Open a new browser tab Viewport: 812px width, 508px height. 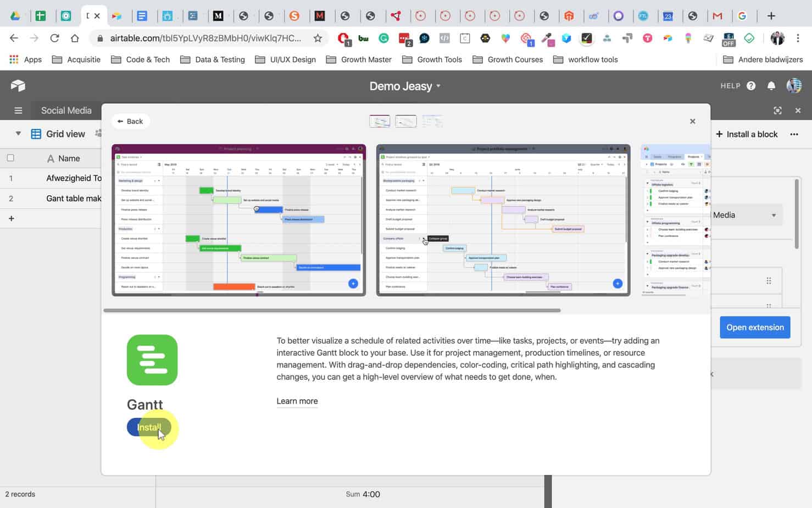[x=771, y=16]
